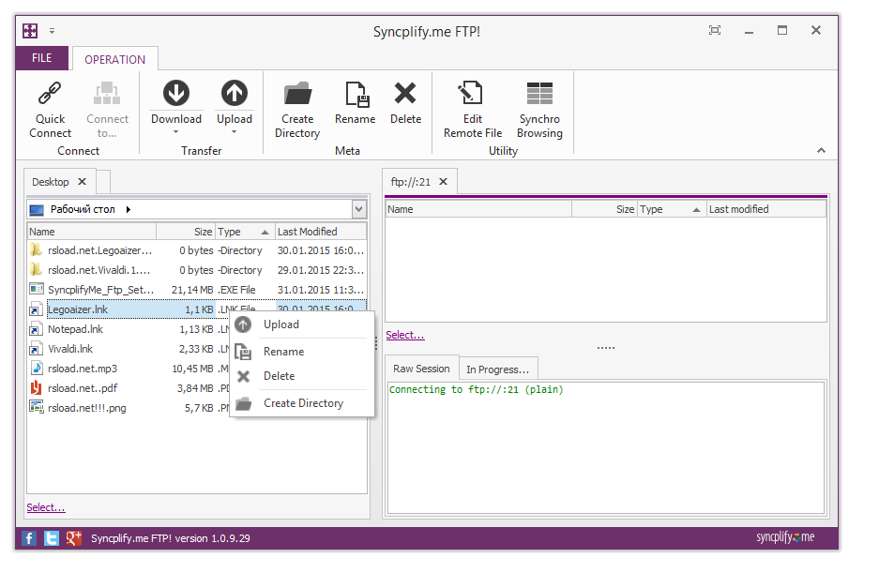Click the SyncplifyMe_Ftp_Set installer icon
The width and height of the screenshot is (879, 588).
(x=37, y=289)
